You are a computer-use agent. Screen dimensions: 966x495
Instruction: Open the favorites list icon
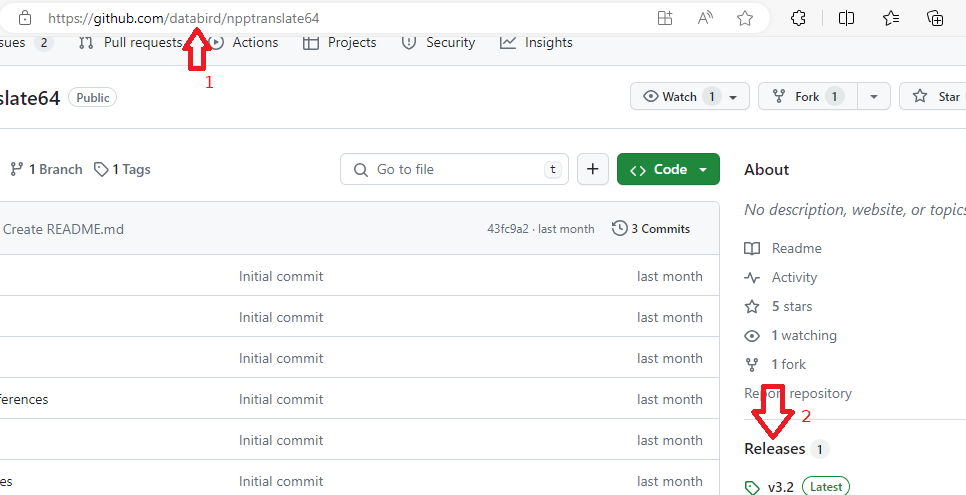point(891,18)
